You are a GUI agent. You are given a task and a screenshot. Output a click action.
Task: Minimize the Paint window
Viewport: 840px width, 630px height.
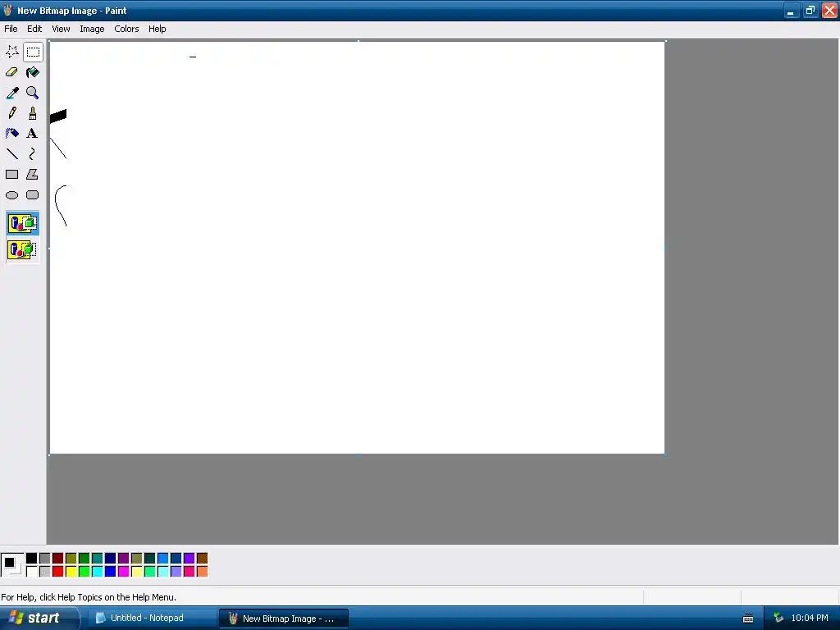(792, 10)
